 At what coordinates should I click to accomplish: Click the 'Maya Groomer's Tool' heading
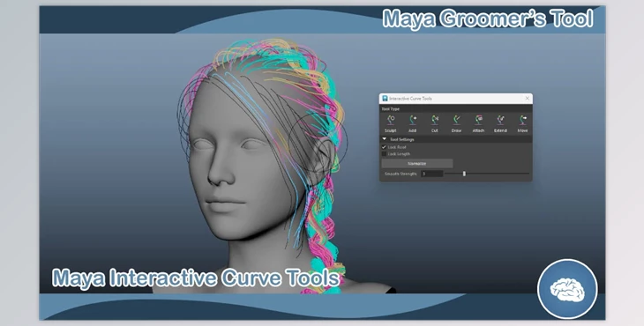click(488, 19)
